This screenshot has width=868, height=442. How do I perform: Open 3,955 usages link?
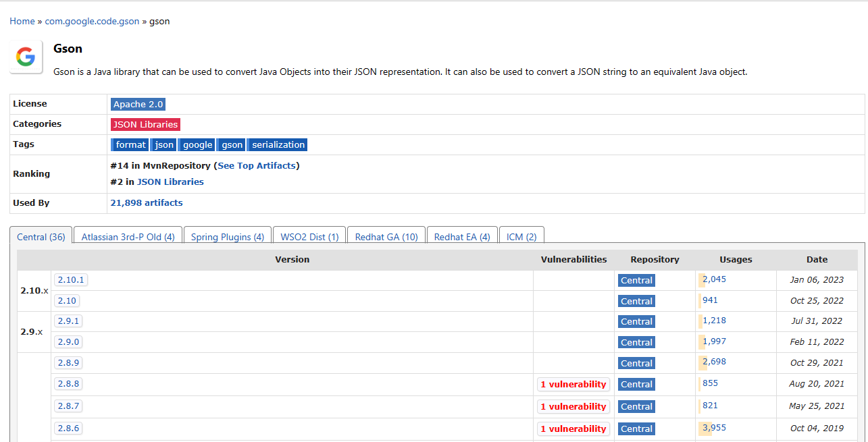(x=714, y=427)
